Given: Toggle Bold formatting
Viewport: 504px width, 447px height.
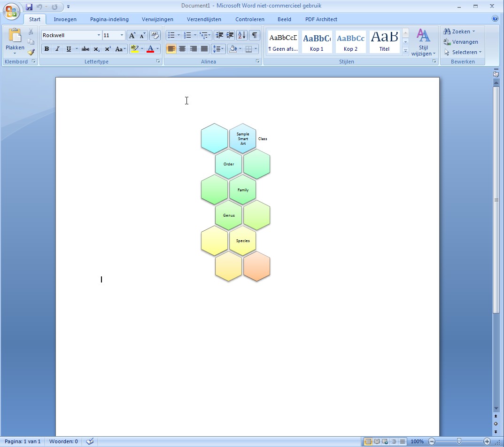Looking at the screenshot, I should click(47, 49).
